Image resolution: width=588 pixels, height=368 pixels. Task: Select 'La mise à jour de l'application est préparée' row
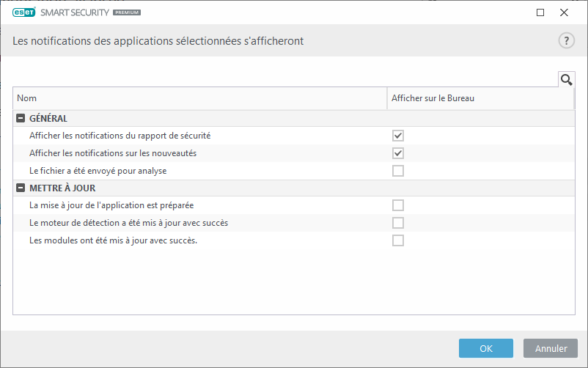(294, 205)
